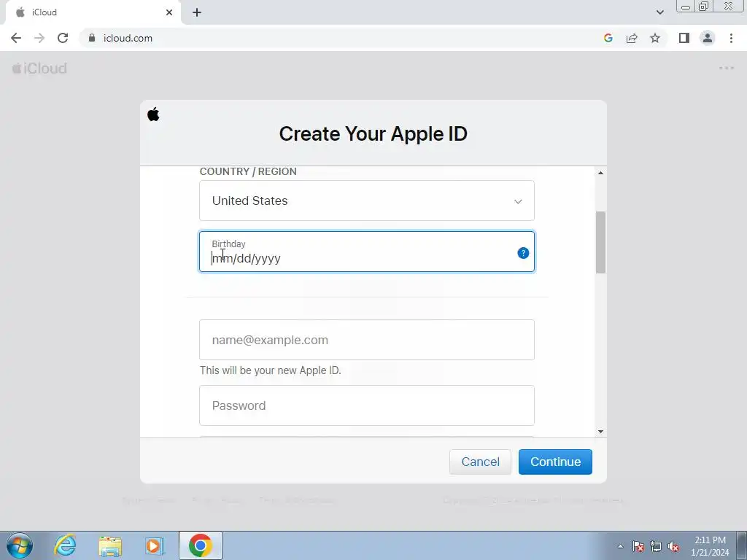Open the side panel icon
The width and height of the screenshot is (747, 560).
(x=684, y=38)
